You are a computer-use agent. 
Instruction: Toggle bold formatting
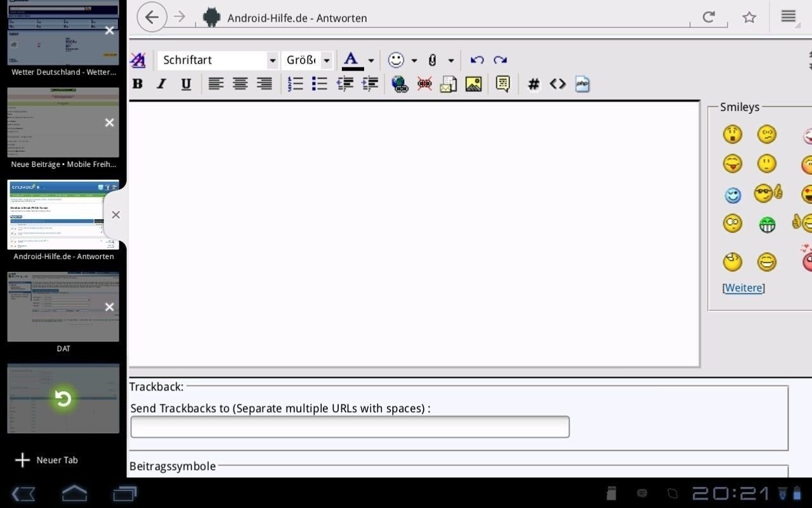point(138,84)
